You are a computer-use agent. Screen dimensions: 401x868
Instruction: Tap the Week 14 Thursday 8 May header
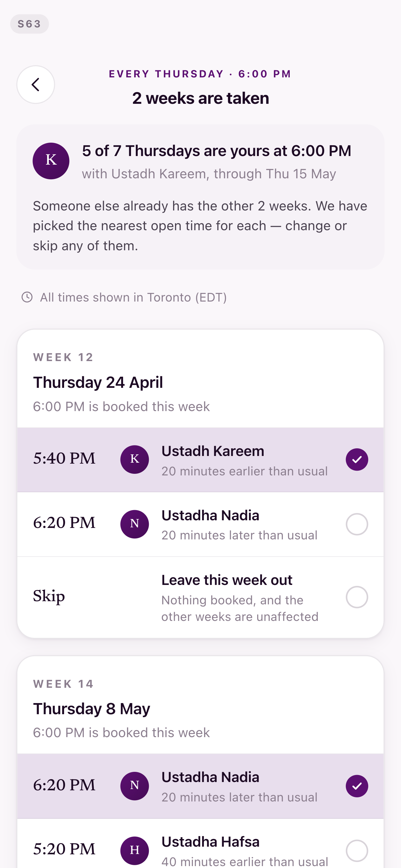(x=200, y=708)
